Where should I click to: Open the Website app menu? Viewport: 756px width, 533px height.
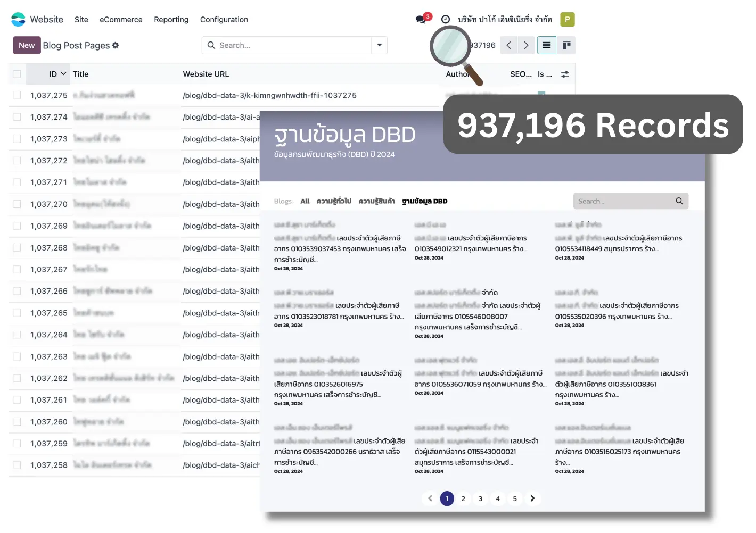click(46, 19)
